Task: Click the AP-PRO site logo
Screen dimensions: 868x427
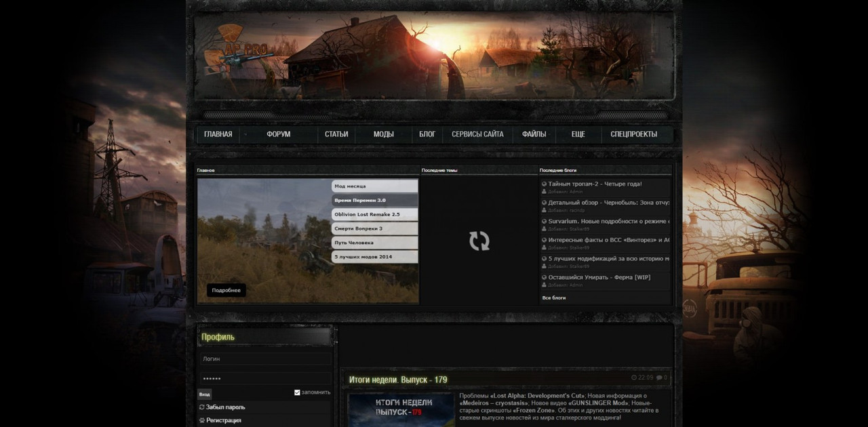Action: 237,49
